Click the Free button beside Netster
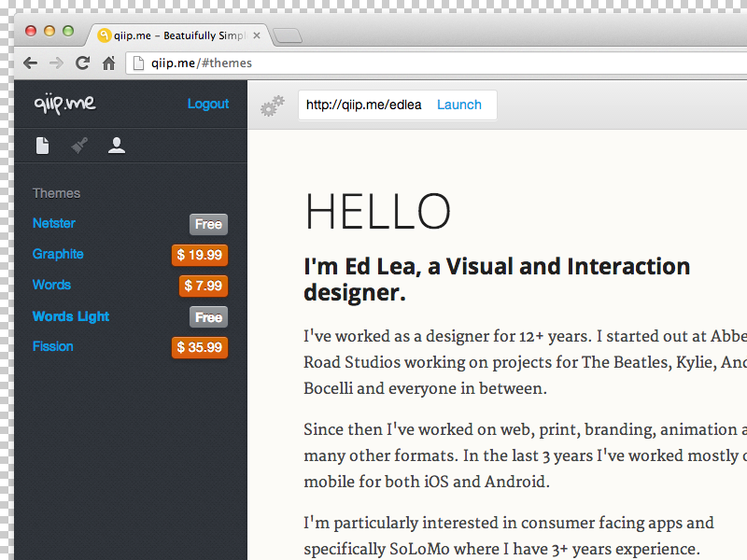 pos(208,224)
